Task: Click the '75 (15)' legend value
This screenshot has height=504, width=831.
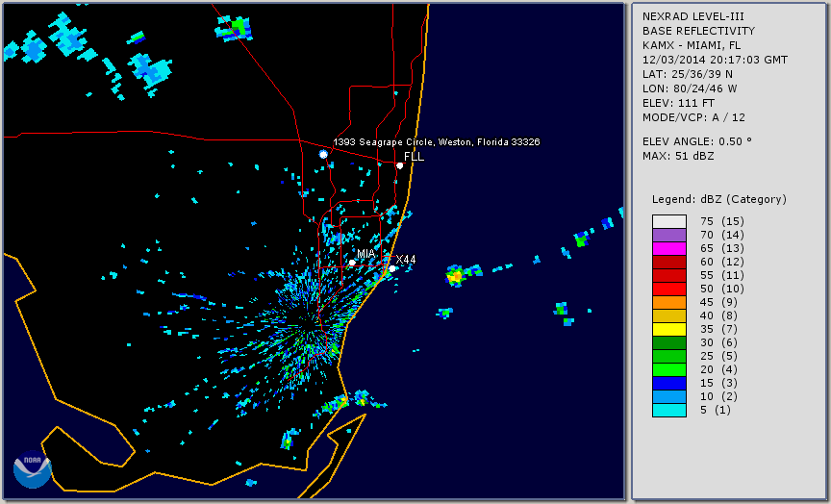Action: coord(721,221)
